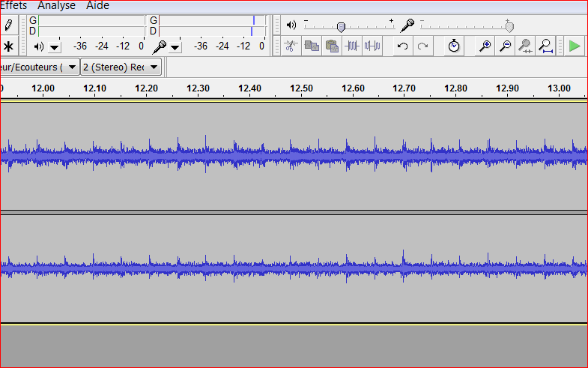Click the Redo arrow icon

point(423,46)
